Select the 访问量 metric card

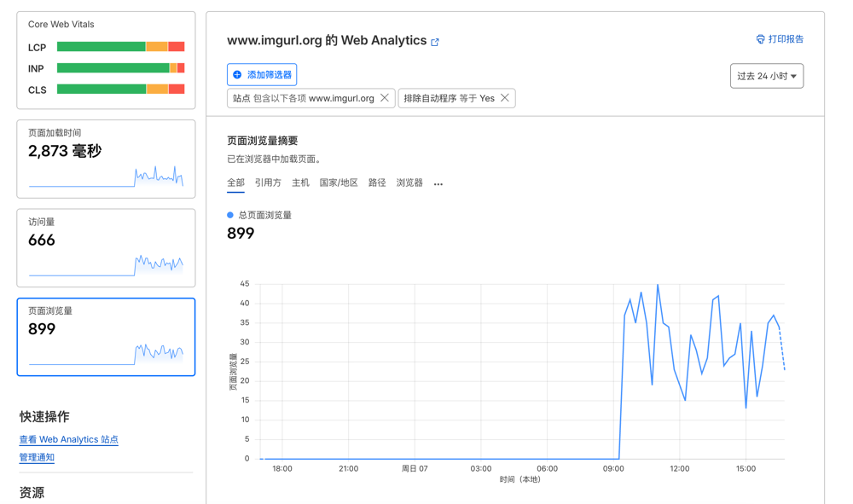106,247
